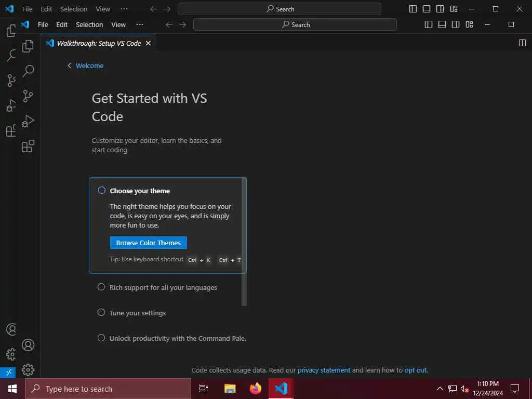This screenshot has height=399, width=532.
Task: Open the Windows Start menu
Action: pos(12,389)
